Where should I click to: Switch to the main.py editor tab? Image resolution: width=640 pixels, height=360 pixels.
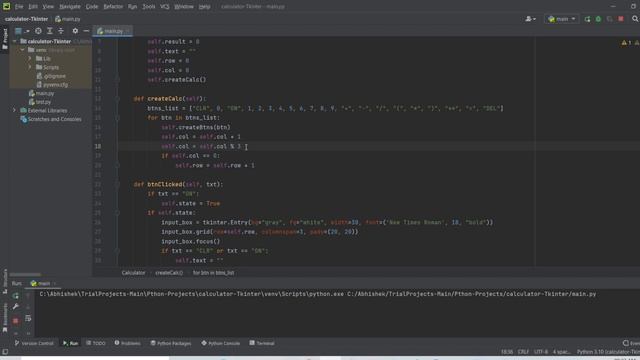click(113, 31)
